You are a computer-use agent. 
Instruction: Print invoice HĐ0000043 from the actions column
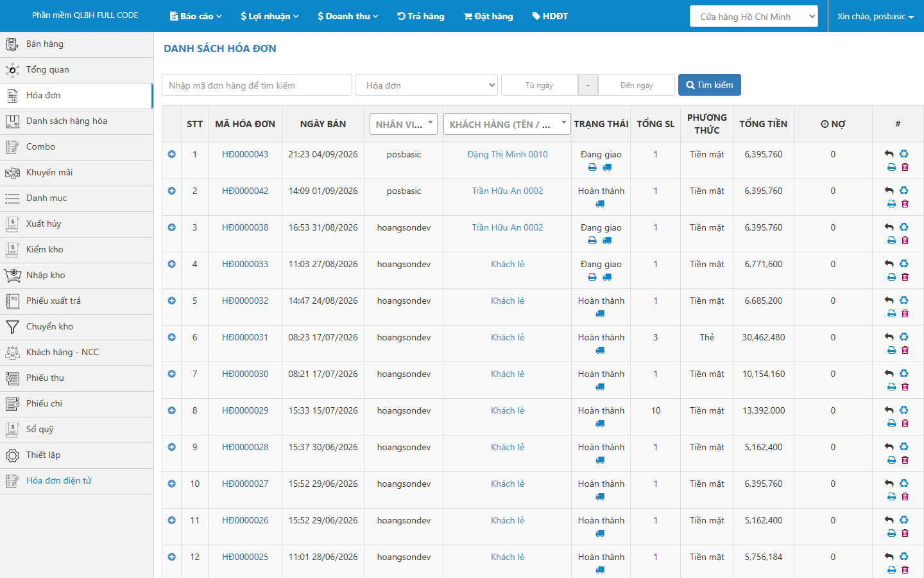(x=891, y=167)
